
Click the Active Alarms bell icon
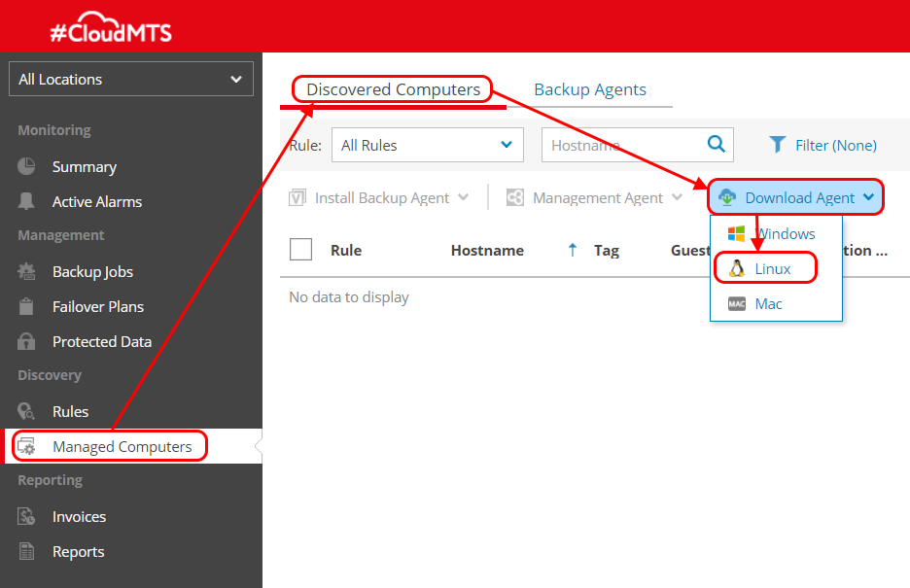point(26,201)
